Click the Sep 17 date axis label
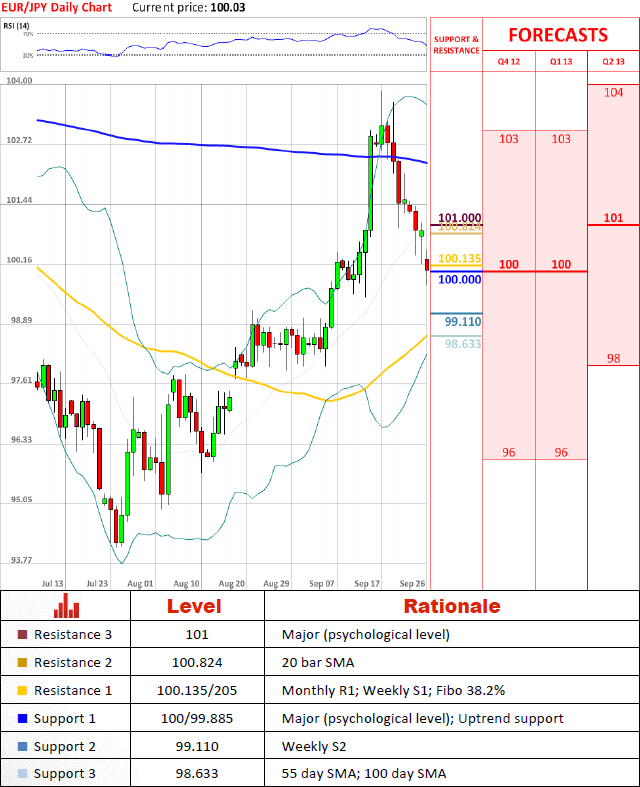 coord(367,581)
